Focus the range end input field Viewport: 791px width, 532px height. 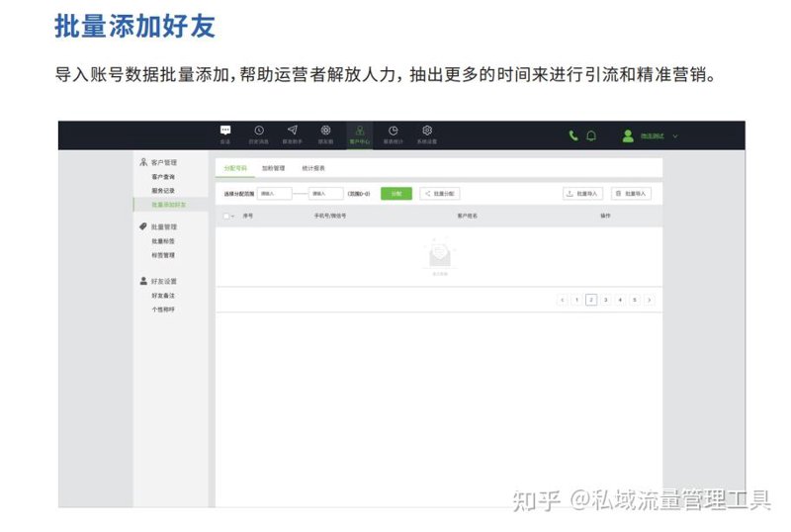pos(326,193)
